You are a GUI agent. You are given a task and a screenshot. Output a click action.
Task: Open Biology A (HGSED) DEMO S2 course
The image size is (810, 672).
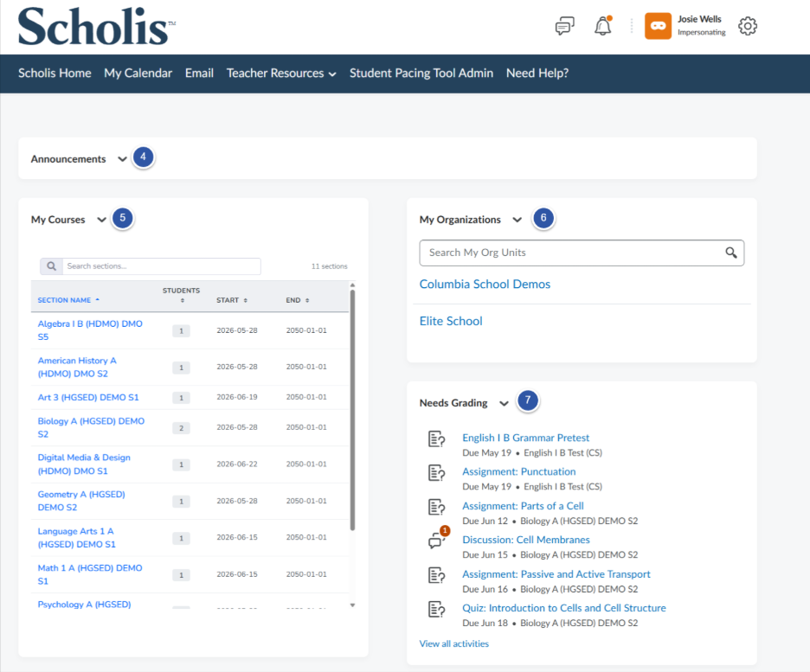pos(91,427)
